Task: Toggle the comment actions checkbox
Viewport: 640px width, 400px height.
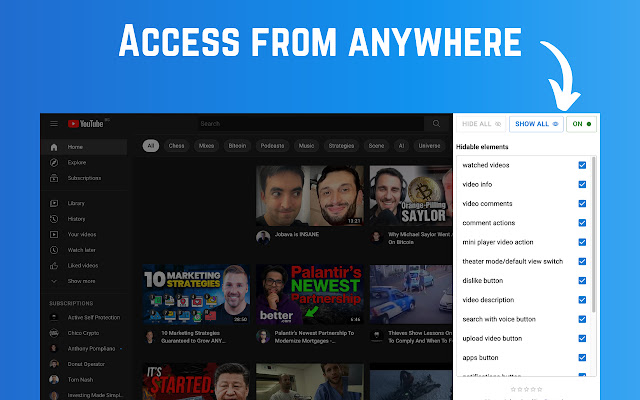Action: [582, 223]
